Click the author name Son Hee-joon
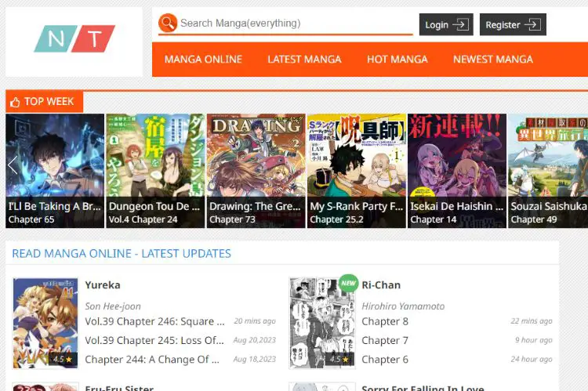This screenshot has width=588, height=391. click(113, 306)
